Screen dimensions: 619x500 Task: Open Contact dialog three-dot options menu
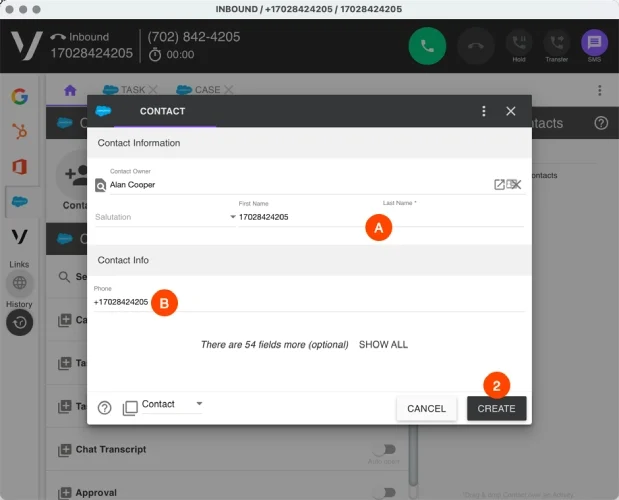tap(484, 111)
